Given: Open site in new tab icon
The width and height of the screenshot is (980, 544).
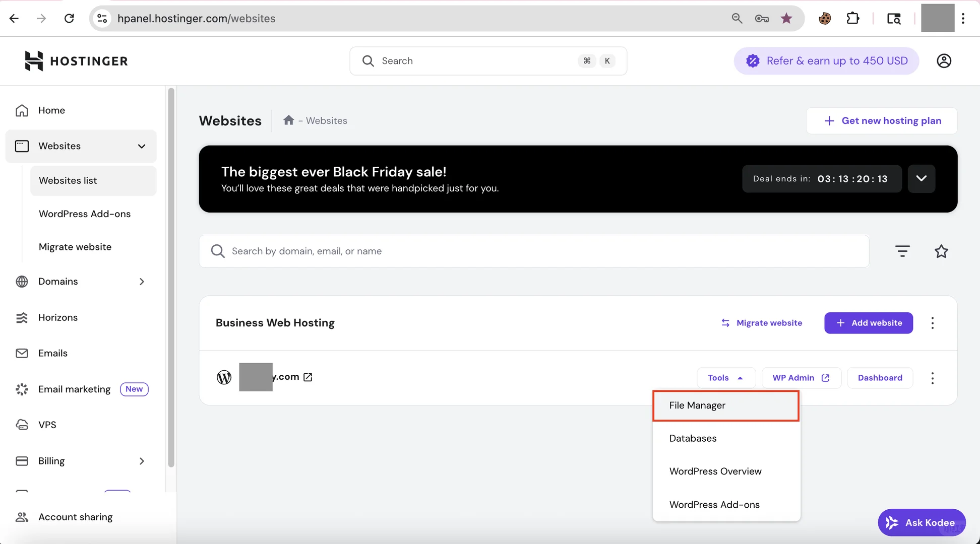Looking at the screenshot, I should coord(308,377).
